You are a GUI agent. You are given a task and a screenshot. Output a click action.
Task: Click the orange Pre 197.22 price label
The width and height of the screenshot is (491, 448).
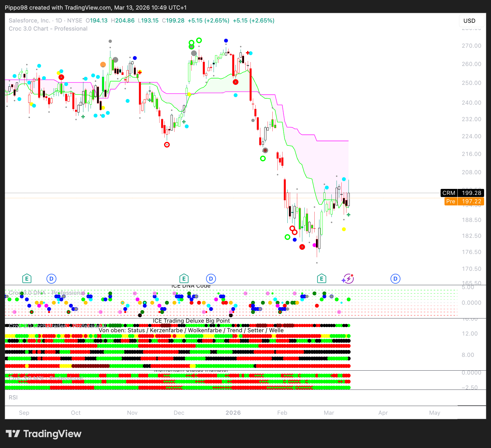coord(464,202)
